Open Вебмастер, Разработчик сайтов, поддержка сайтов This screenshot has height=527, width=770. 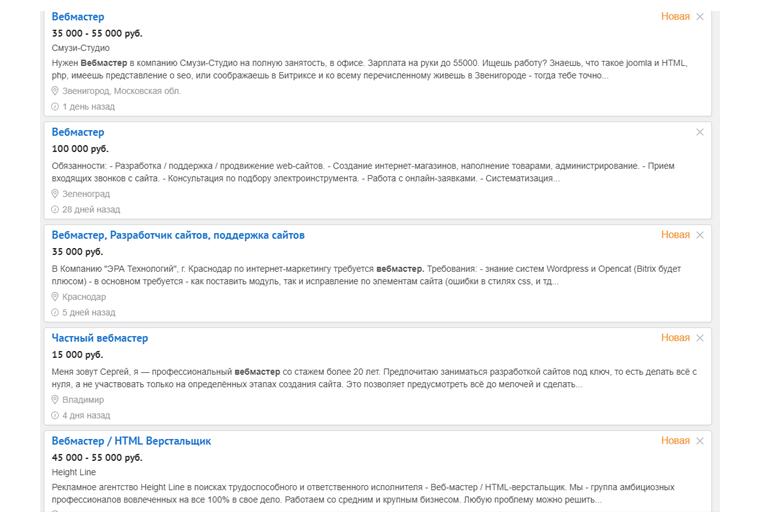(178, 235)
